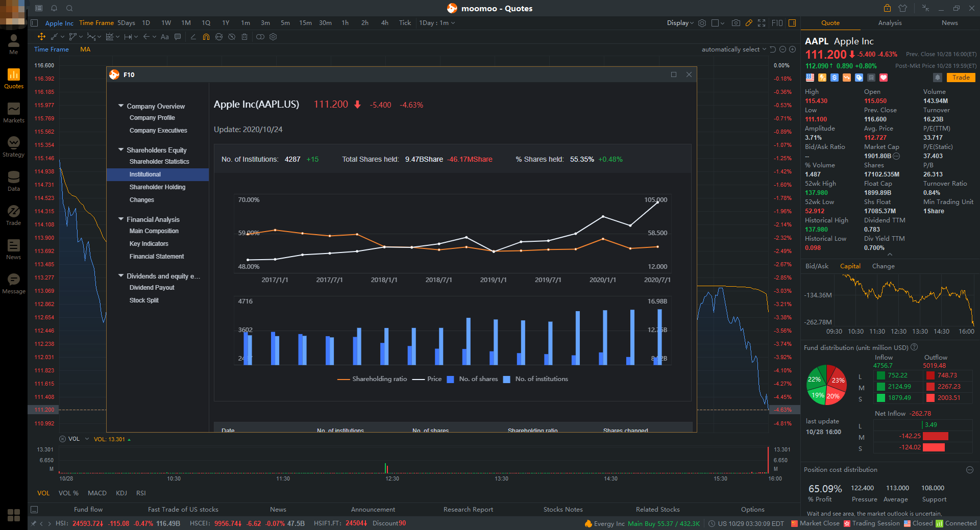Collapse the Financial Analysis tree section
Viewport: 980px width, 530px height.
point(121,219)
